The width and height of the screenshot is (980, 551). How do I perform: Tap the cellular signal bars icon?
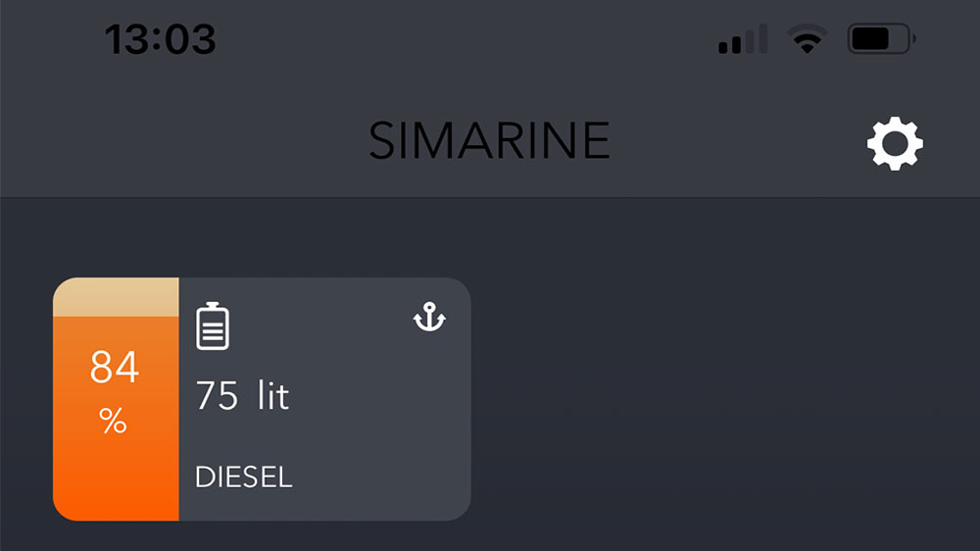[x=743, y=40]
